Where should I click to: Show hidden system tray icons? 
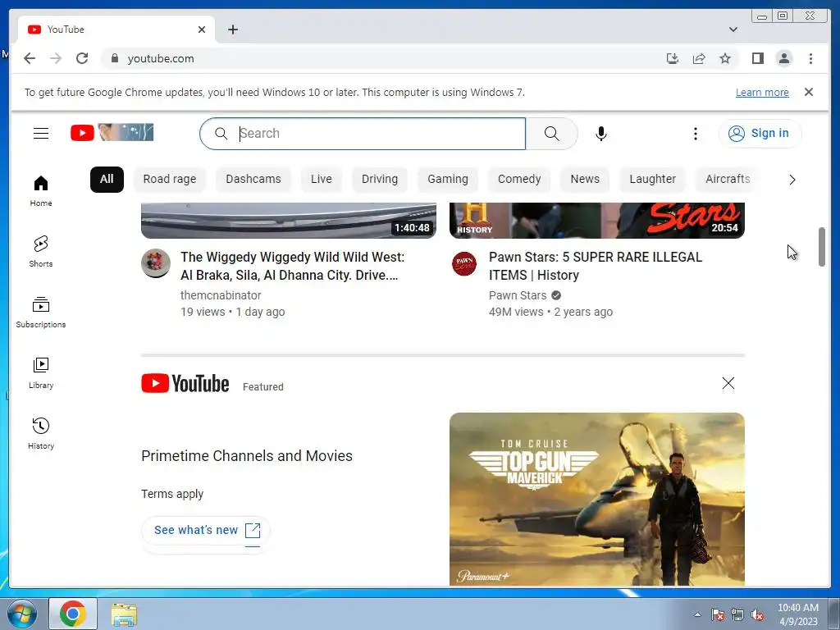point(697,614)
